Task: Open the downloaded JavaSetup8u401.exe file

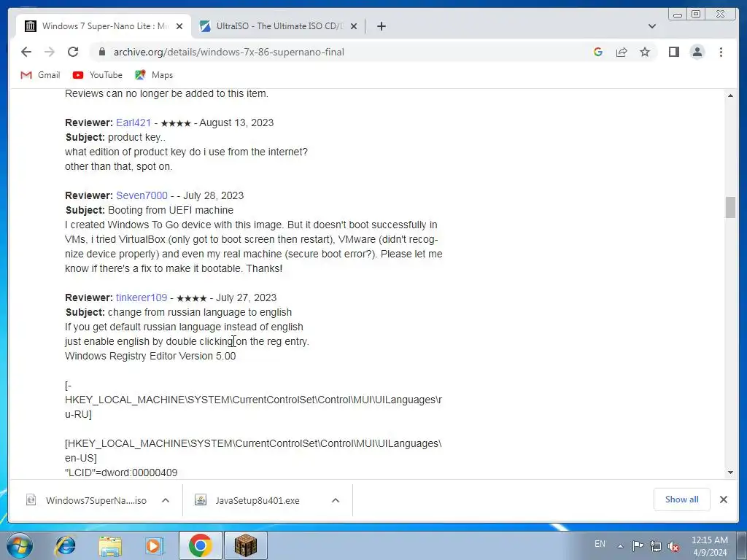Action: click(x=247, y=500)
